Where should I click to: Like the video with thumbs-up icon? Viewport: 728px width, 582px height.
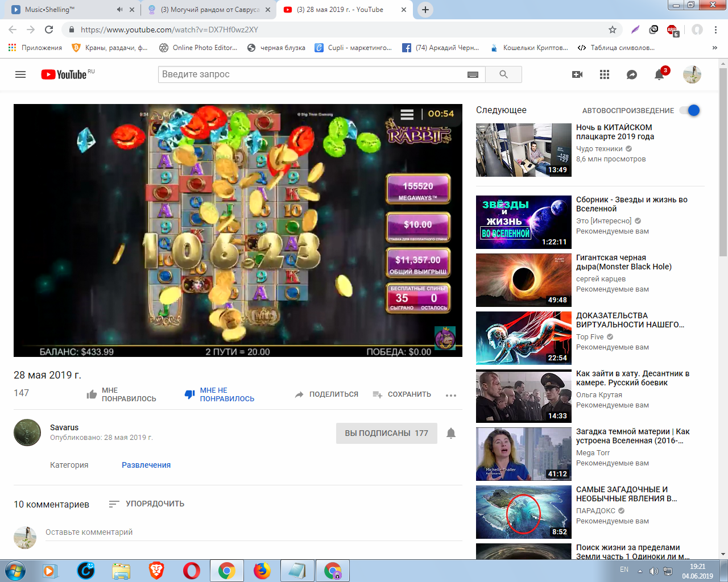[x=92, y=394]
